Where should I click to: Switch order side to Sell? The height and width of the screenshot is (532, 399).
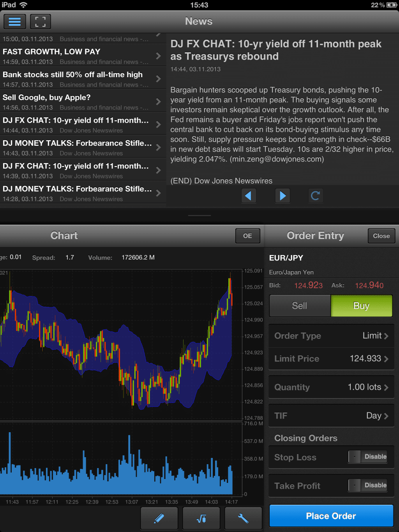pyautogui.click(x=300, y=306)
